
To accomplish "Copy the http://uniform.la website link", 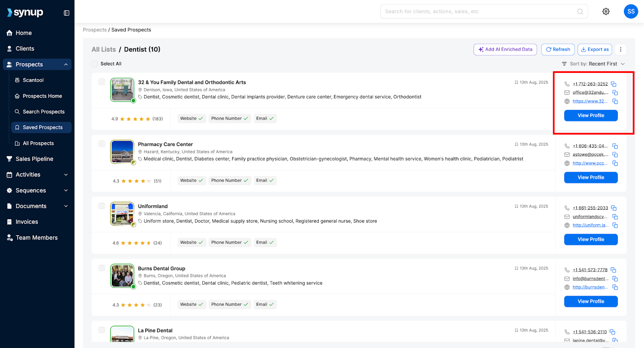I will pos(615,226).
